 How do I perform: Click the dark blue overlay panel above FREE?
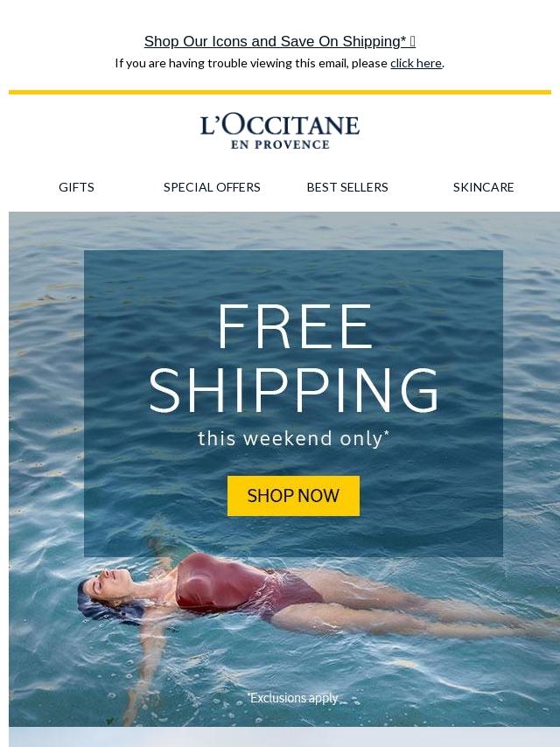[294, 276]
